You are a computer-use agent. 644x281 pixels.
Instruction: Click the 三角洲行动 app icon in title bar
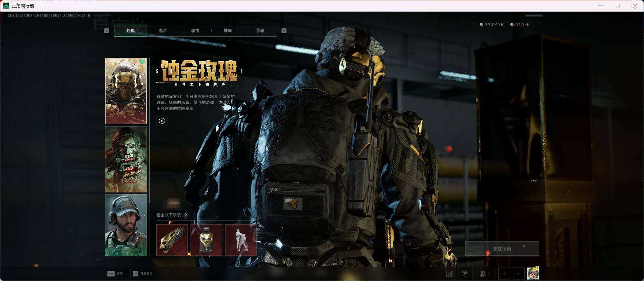tap(6, 6)
